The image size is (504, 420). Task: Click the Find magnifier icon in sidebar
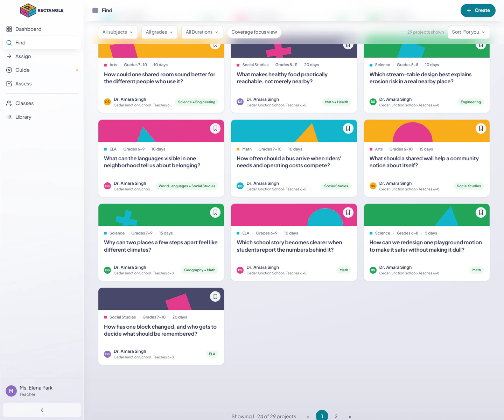pyautogui.click(x=9, y=43)
